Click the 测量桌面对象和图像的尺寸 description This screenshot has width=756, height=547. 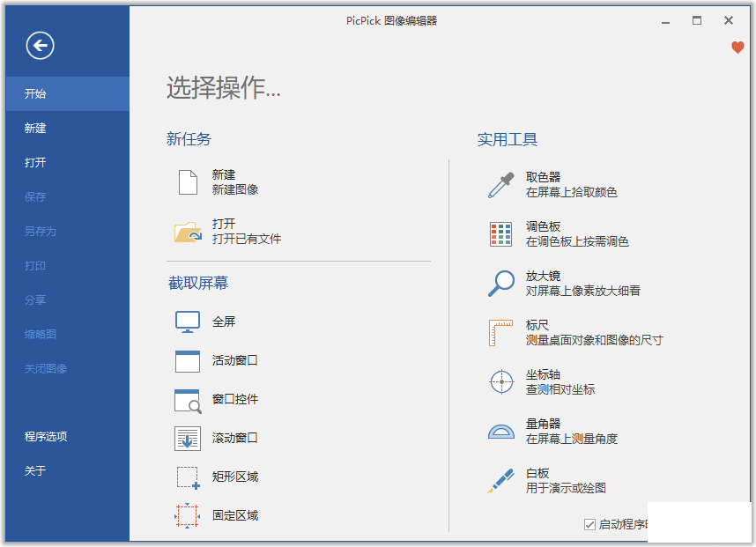point(595,341)
